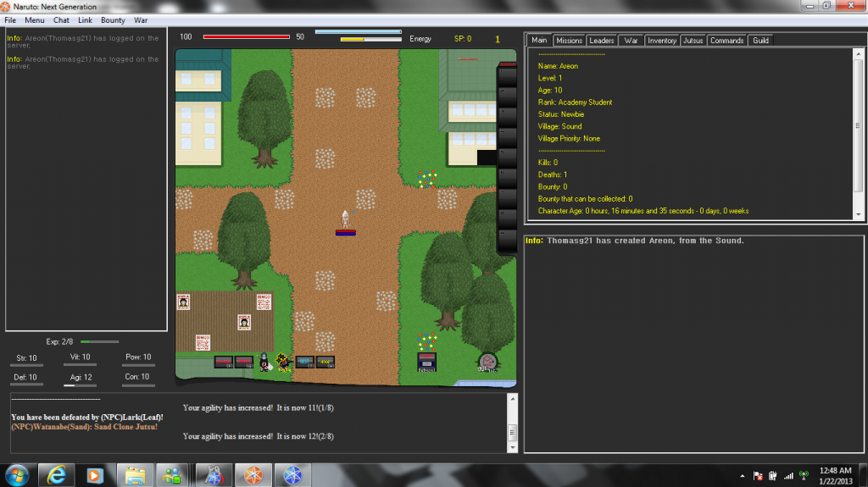
Task: Click the Windows Start orb
Action: (17, 475)
